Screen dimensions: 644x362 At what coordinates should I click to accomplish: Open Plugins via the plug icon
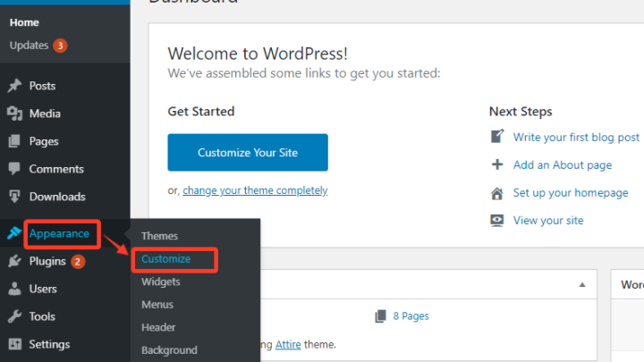tap(14, 261)
